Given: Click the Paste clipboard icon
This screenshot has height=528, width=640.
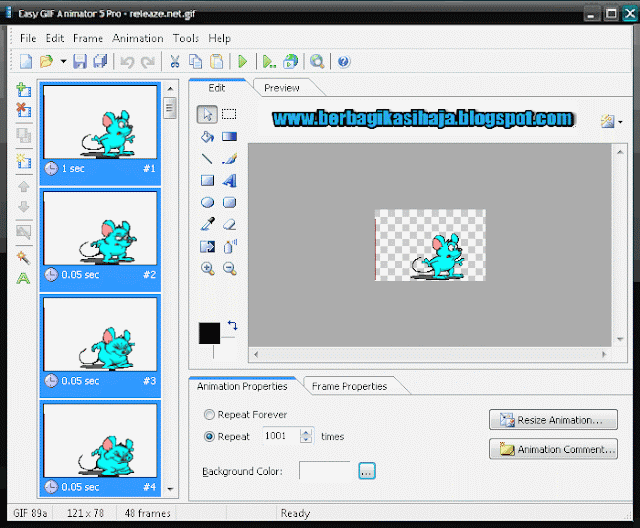Looking at the screenshot, I should [x=217, y=62].
